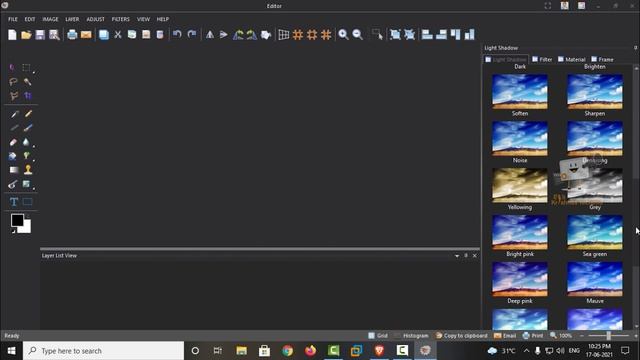Image resolution: width=640 pixels, height=360 pixels.
Task: Click the first orange hash grid icon
Action: point(298,35)
